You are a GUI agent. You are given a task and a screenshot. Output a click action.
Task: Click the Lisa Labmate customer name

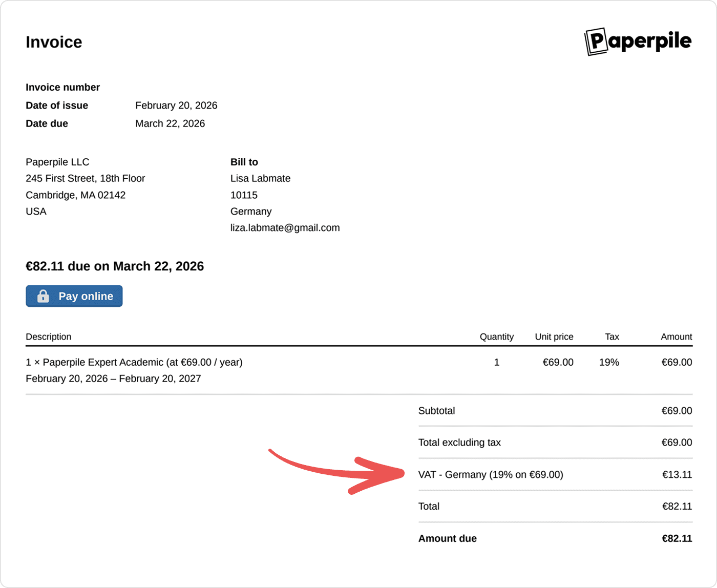[260, 179]
